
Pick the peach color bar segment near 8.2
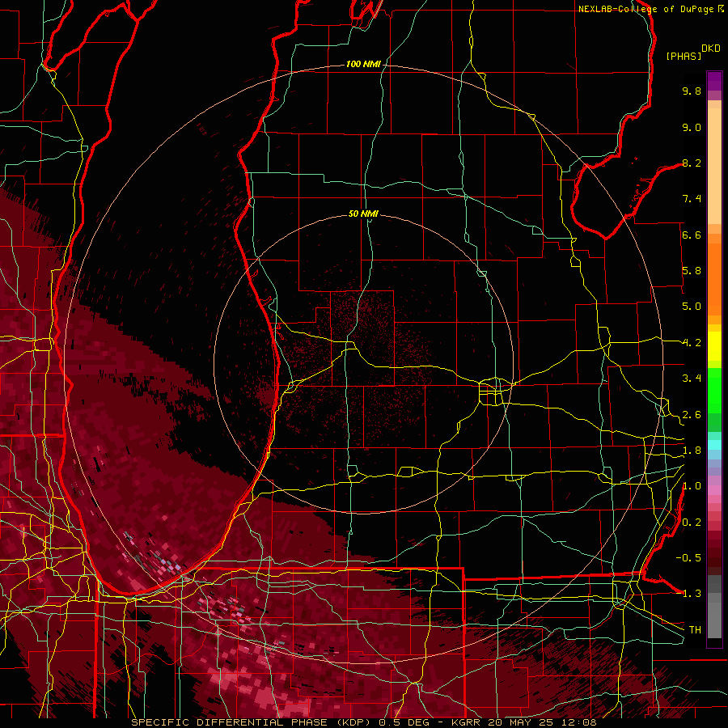714,166
